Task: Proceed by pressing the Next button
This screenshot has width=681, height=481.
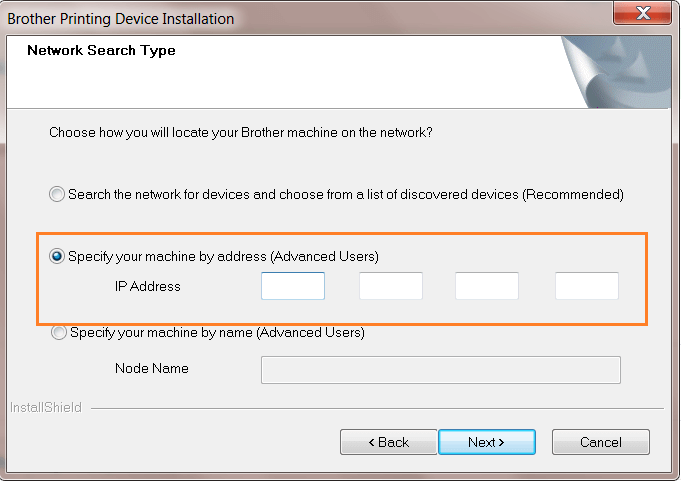Action: (486, 442)
